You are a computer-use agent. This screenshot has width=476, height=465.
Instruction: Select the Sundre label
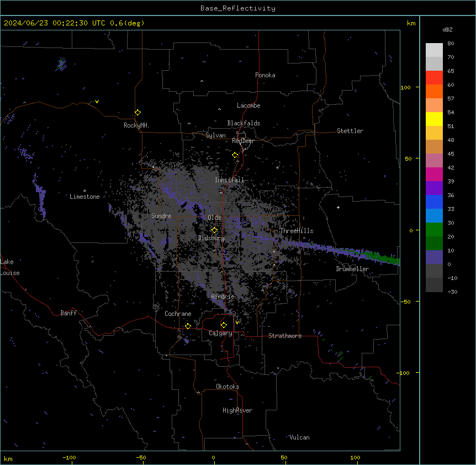pyautogui.click(x=161, y=216)
